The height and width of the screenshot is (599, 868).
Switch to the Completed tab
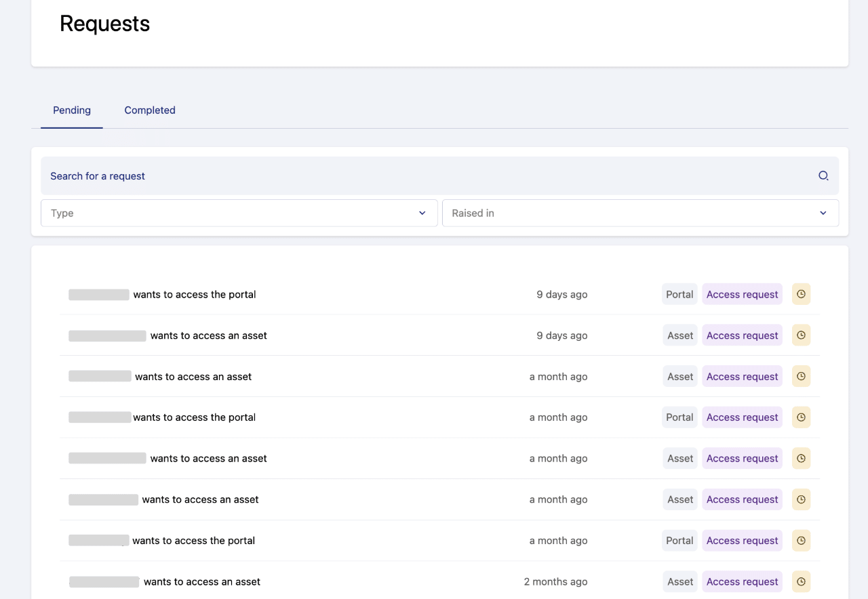150,110
